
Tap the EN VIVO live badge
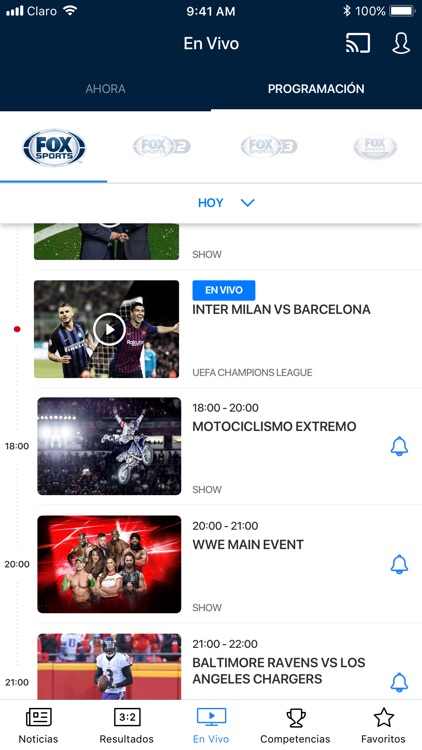(x=223, y=290)
